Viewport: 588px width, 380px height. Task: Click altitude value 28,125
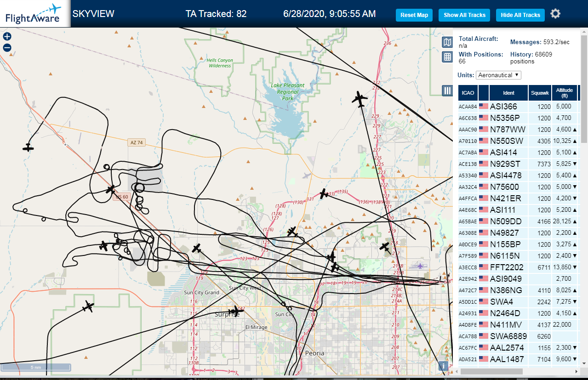(x=563, y=221)
